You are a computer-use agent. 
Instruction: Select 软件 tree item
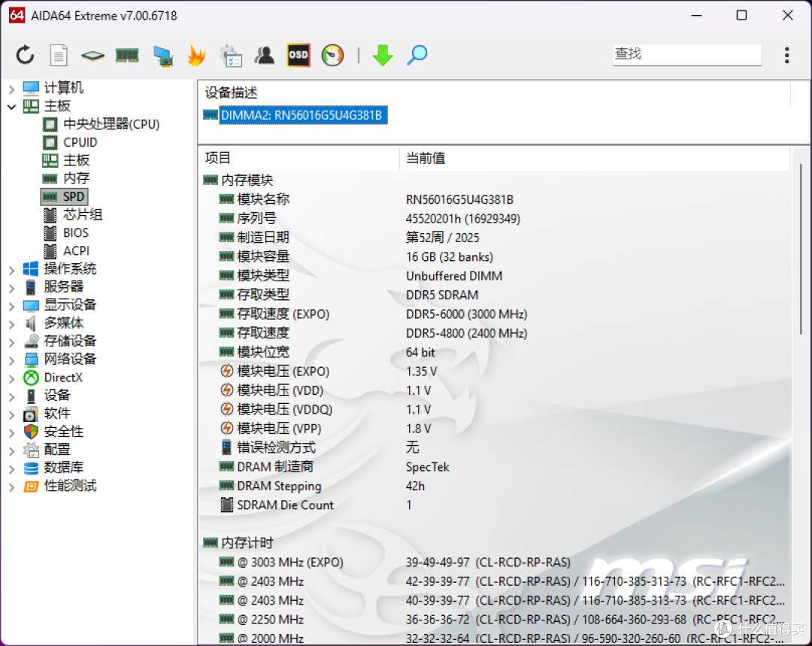(x=47, y=414)
